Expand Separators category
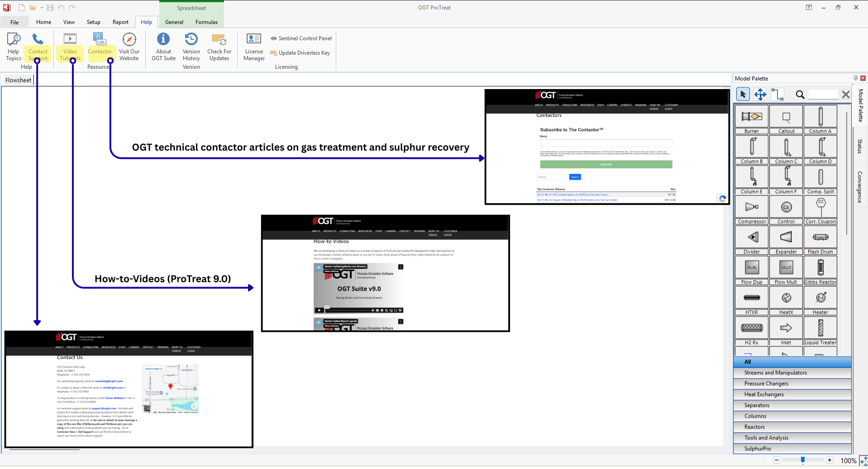Viewport: 868px width, 469px height. [792, 405]
